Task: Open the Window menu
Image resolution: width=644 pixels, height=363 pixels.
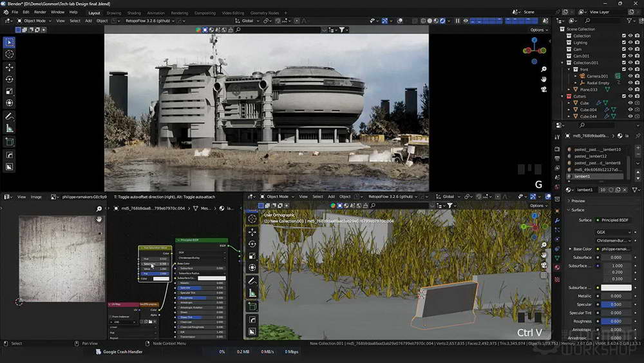Action: (x=57, y=12)
